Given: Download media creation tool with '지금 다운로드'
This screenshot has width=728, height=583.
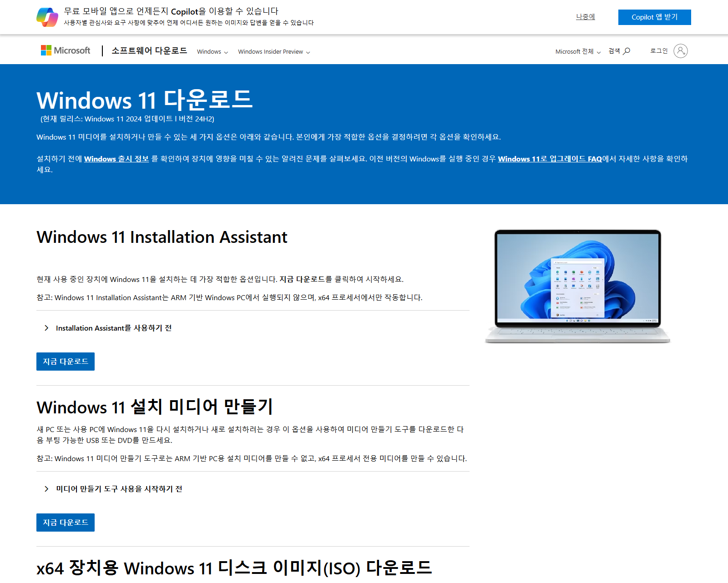Looking at the screenshot, I should [66, 523].
